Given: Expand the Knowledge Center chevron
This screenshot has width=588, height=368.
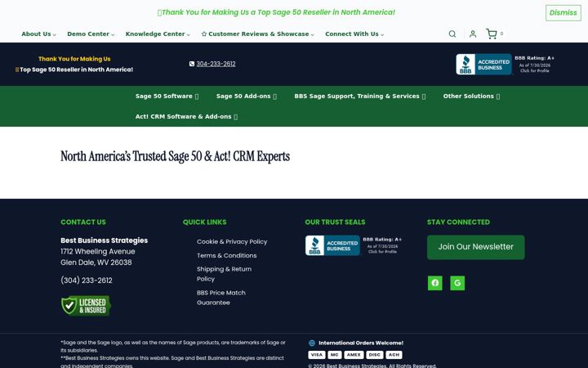Looking at the screenshot, I should [189, 34].
